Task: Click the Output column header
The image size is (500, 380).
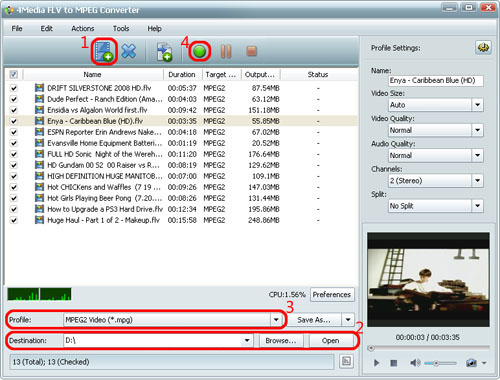Action: (260, 74)
